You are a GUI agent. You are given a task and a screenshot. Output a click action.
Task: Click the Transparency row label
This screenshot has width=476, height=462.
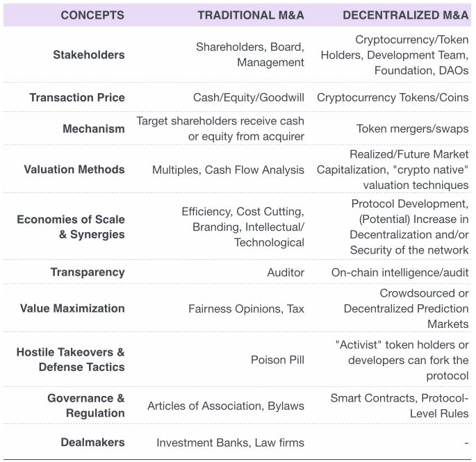pyautogui.click(x=88, y=272)
